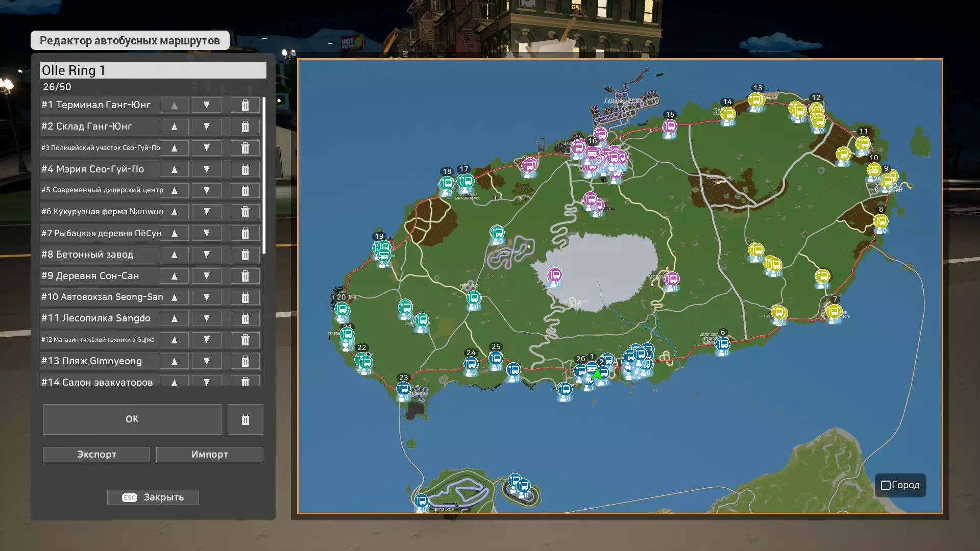Edit the Olle Ring 1 route name field
Screen dimensions: 980x551
153,70
